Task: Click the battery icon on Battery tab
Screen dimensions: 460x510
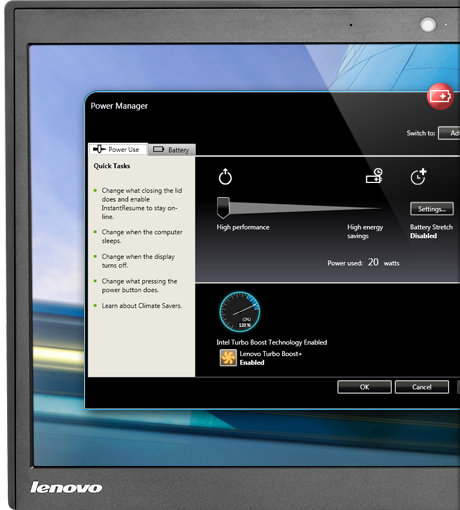Action: click(159, 149)
